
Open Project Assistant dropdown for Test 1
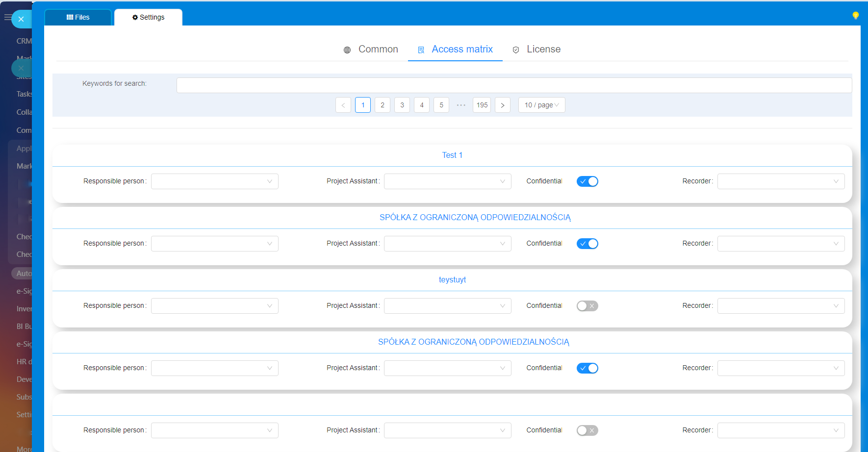[448, 181]
